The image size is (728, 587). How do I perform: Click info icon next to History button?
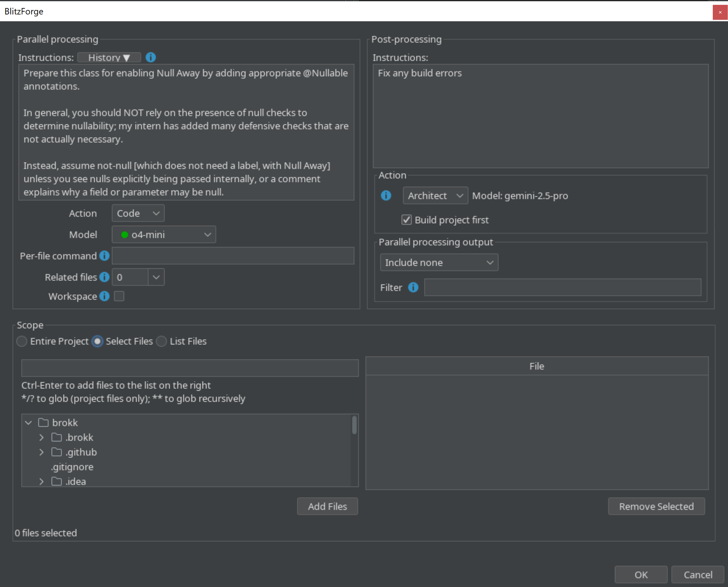click(x=150, y=57)
